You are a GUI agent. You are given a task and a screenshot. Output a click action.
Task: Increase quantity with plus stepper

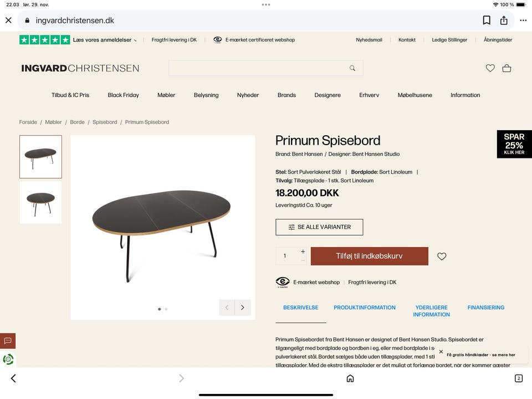(x=303, y=252)
